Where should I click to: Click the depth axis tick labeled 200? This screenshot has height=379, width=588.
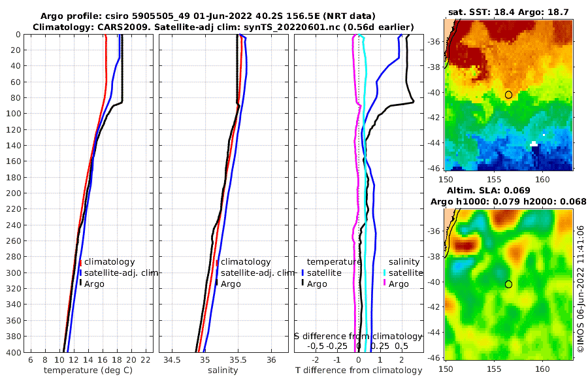[x=14, y=193]
